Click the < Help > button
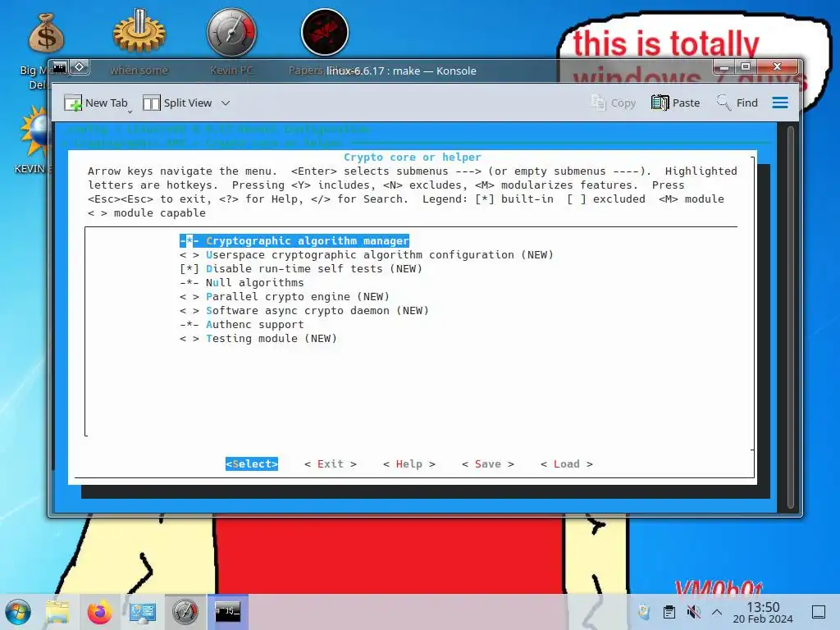Image resolution: width=840 pixels, height=630 pixels. pyautogui.click(x=409, y=464)
